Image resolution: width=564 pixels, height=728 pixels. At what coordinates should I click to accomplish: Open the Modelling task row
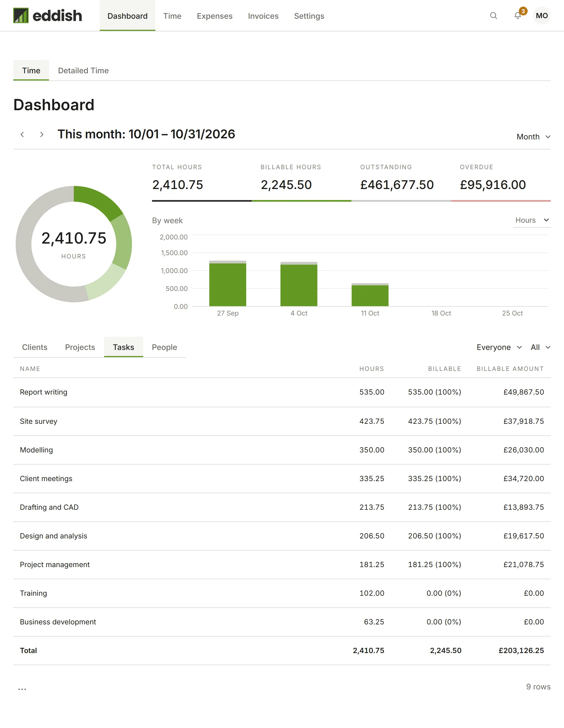click(282, 450)
